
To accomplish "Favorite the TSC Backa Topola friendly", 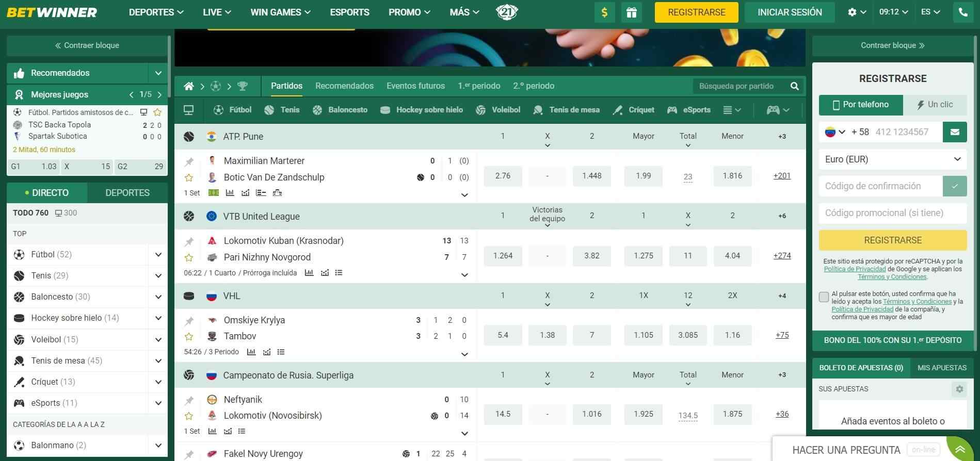I will point(157,112).
